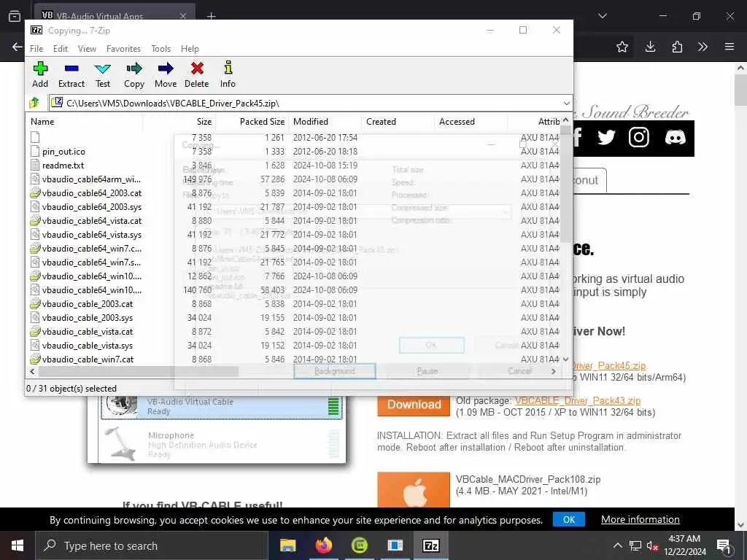The image size is (747, 560).
Task: Select the pin_out.ico file
Action: (63, 152)
